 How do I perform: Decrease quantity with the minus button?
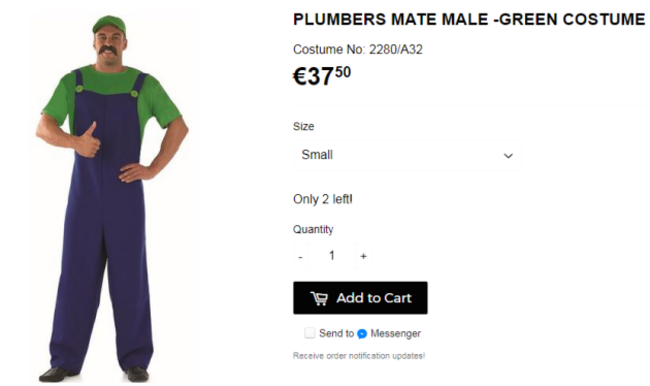point(301,257)
